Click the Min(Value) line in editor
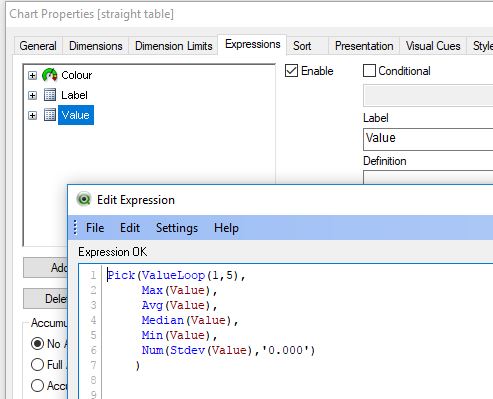 [x=179, y=335]
